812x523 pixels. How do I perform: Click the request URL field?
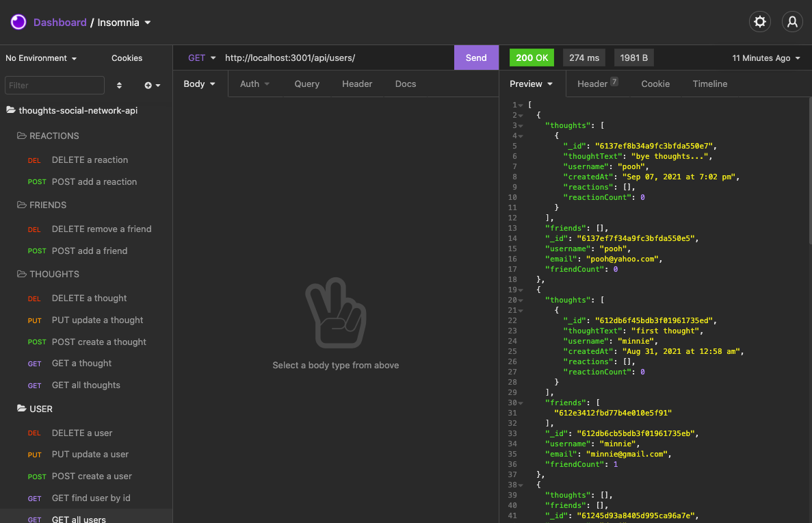[x=337, y=58]
